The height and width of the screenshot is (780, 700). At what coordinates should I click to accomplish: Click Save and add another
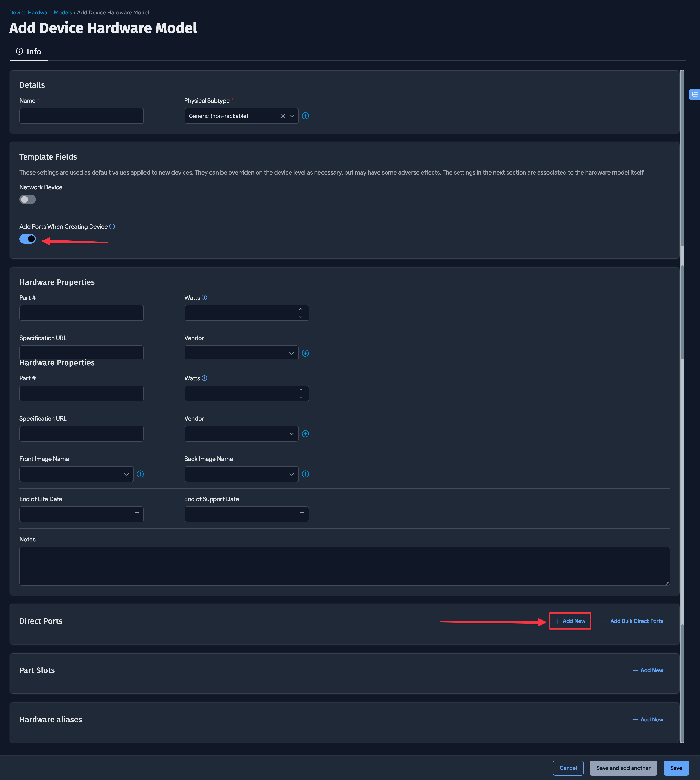pyautogui.click(x=623, y=768)
